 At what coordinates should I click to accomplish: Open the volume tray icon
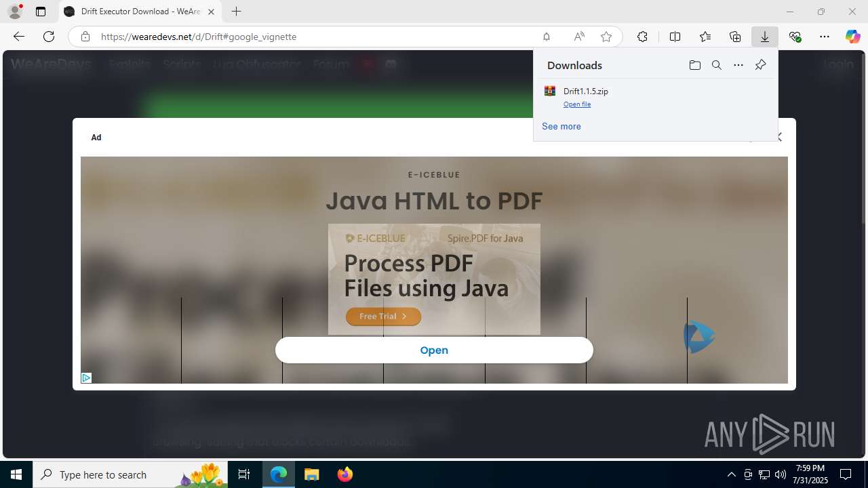[780, 474]
